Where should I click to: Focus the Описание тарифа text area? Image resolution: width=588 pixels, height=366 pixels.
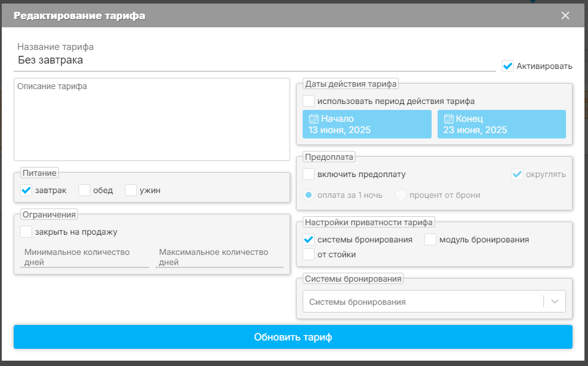point(152,119)
